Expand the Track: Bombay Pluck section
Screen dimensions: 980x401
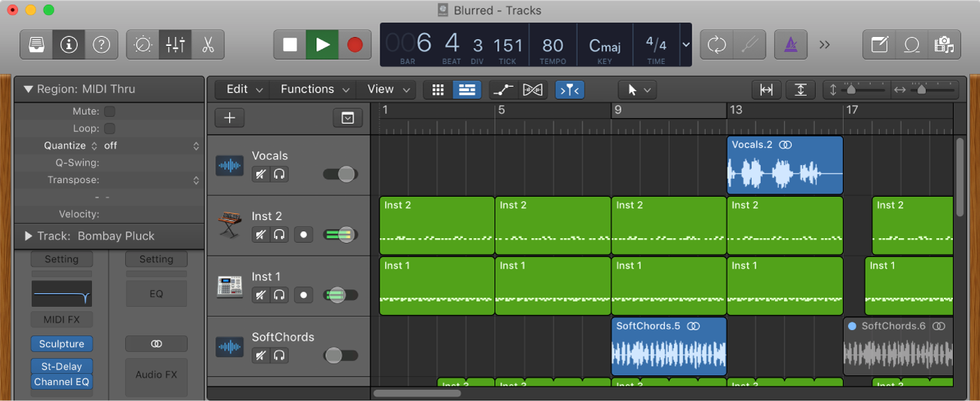click(x=29, y=236)
